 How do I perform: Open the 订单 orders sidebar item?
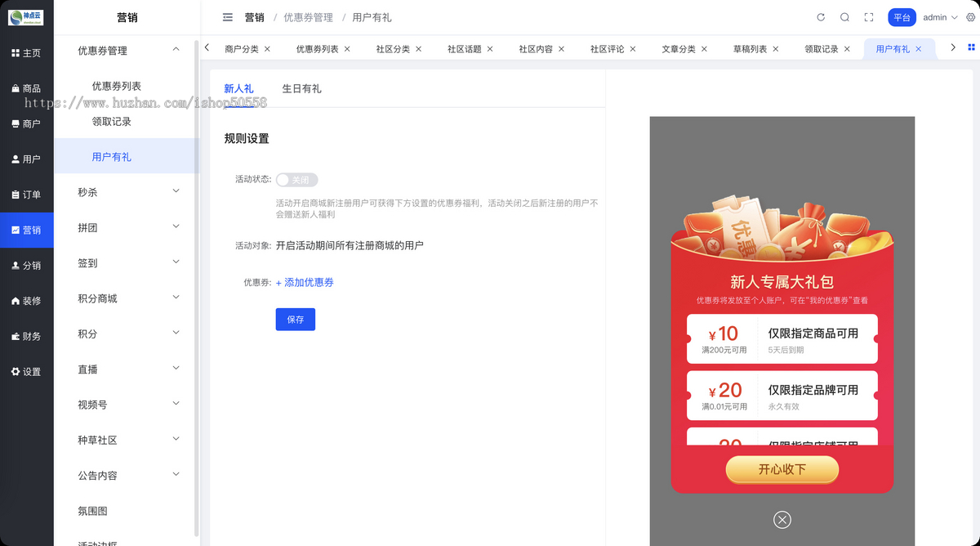click(x=26, y=195)
